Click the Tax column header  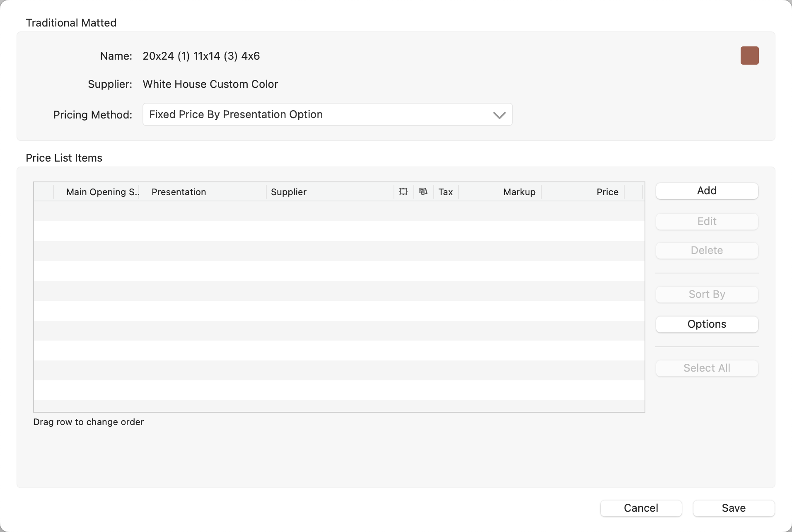[446, 192]
